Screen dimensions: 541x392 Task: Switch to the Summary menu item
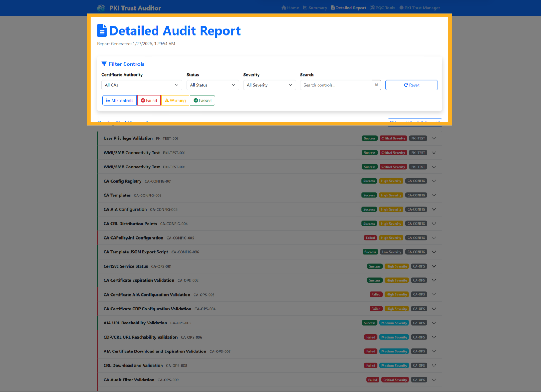315,8
